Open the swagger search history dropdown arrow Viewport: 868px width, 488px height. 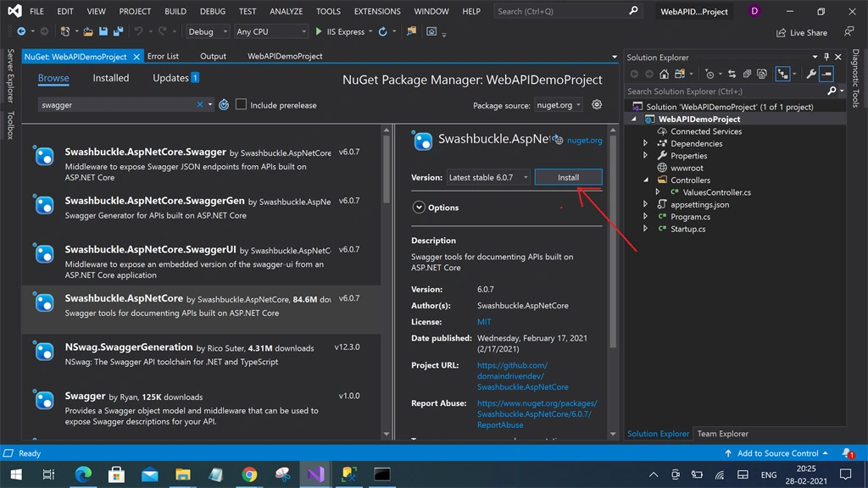tap(210, 104)
